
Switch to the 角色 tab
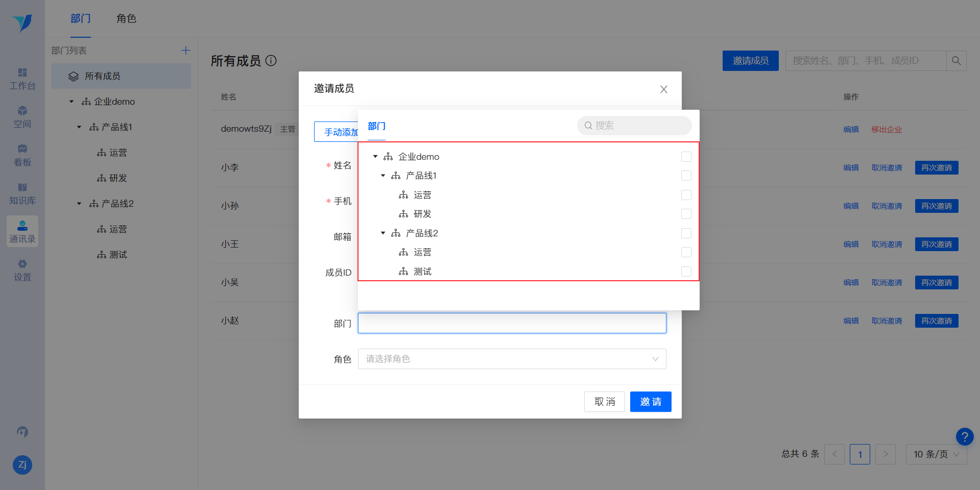[126, 19]
